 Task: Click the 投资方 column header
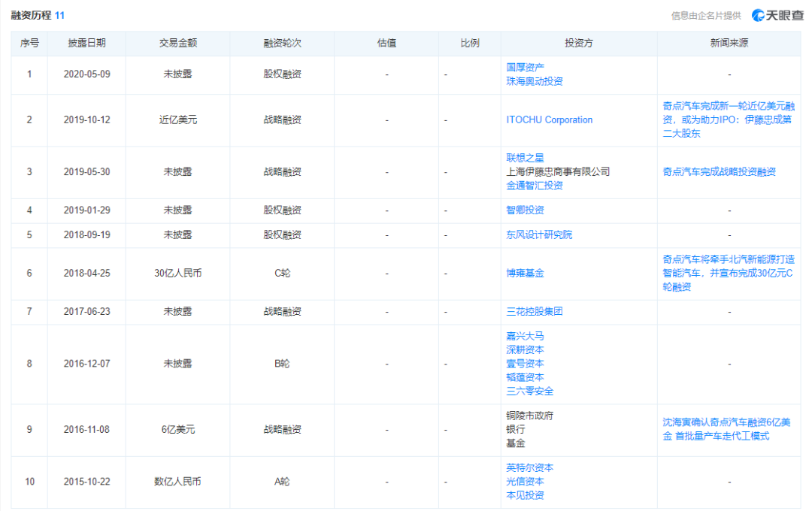[579, 43]
